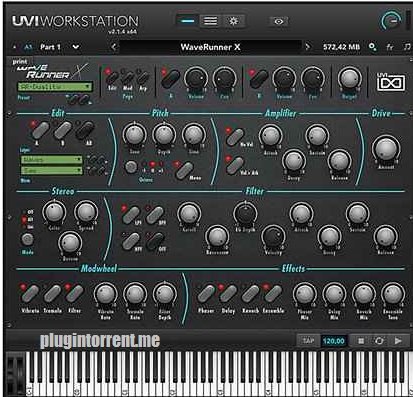This screenshot has height=397, width=413.
Task: Click the layer A Volume knob
Action: (x=196, y=78)
